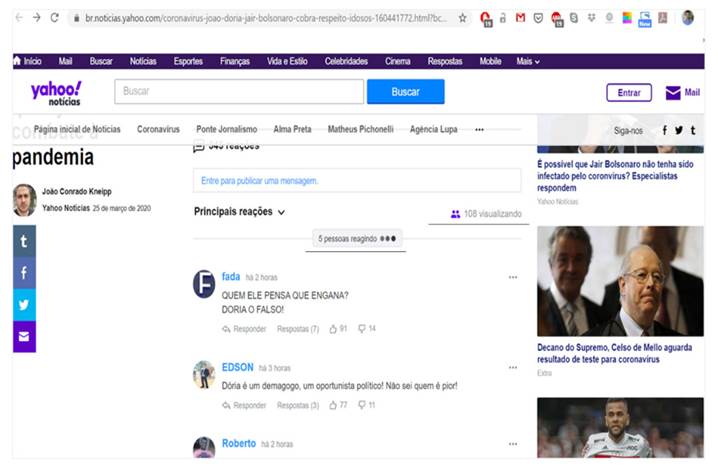Click the Entrar sign-in button
The width and height of the screenshot is (718, 474).
(x=628, y=93)
